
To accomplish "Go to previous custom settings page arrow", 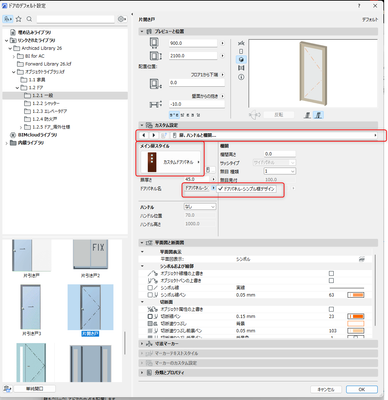I will pyautogui.click(x=144, y=135).
